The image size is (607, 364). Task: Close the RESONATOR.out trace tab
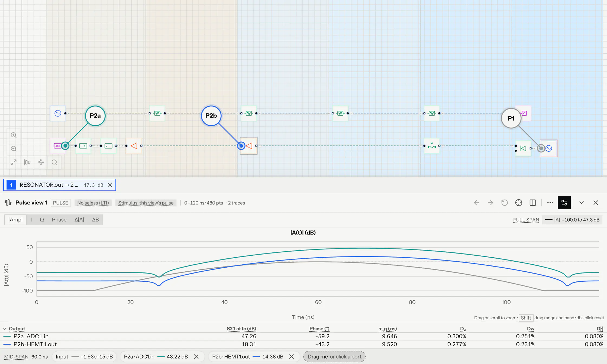(x=110, y=185)
